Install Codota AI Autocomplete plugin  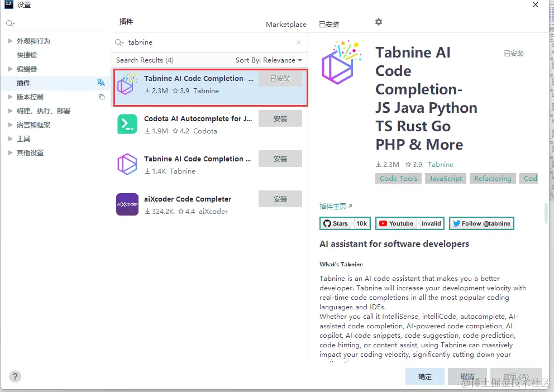click(280, 118)
